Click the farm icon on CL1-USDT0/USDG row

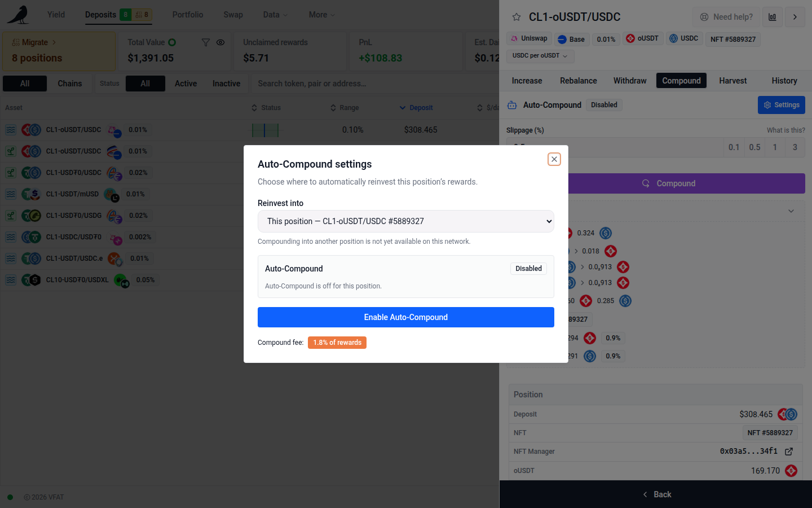tap(11, 216)
